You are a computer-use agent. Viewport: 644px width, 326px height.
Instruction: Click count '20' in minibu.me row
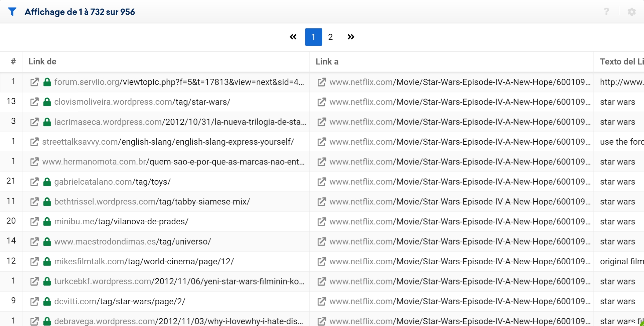(11, 221)
